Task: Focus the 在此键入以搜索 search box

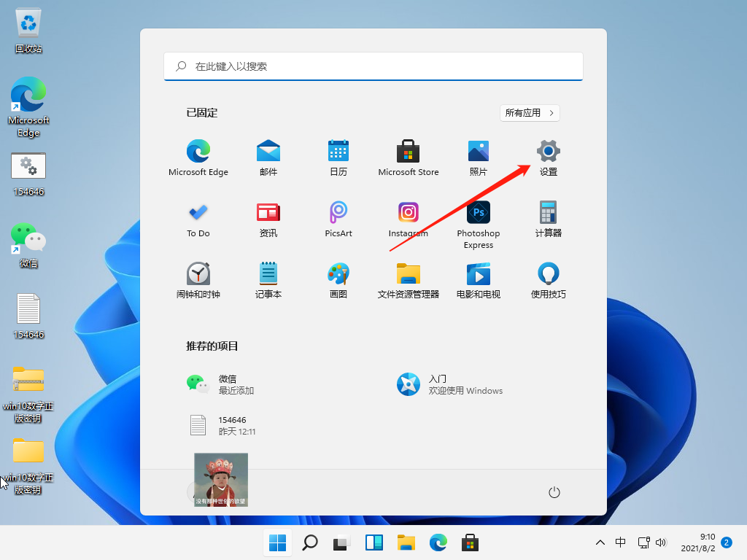Action: coord(373,66)
